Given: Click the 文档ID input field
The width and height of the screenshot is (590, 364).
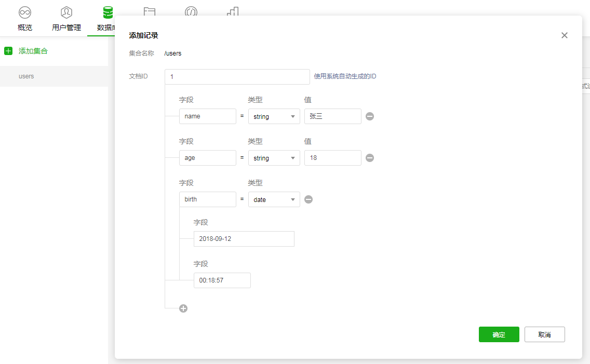Looking at the screenshot, I should (x=237, y=76).
